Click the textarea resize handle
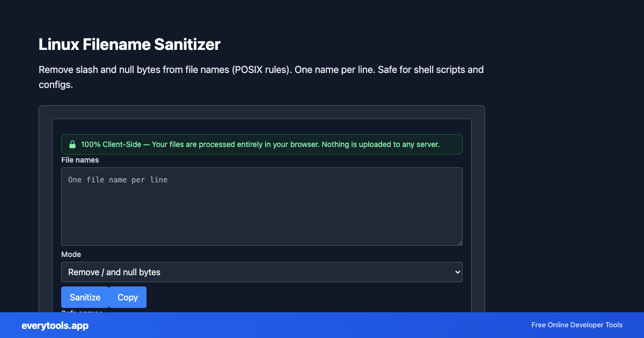This screenshot has width=644, height=338. [x=459, y=243]
